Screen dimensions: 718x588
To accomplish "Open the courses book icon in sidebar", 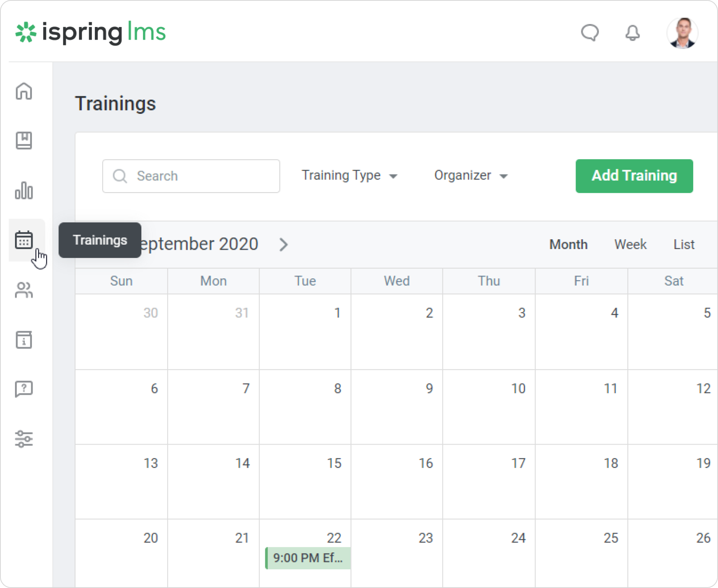I will click(x=24, y=140).
